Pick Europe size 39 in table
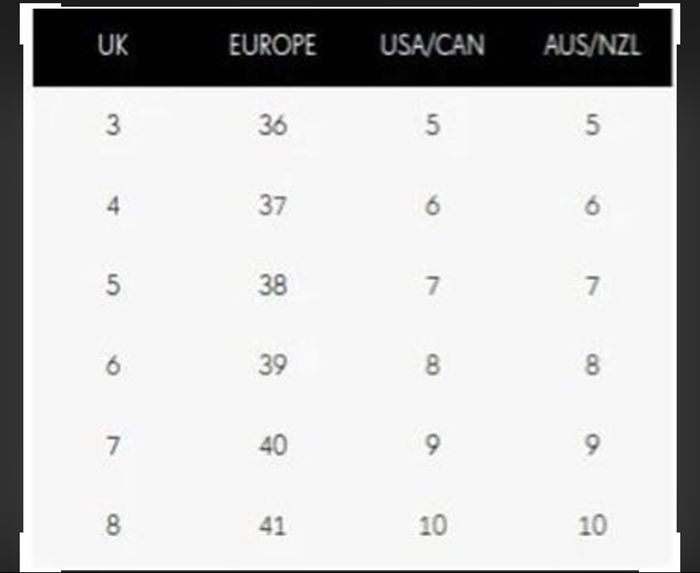This screenshot has height=573, width=700. click(272, 365)
